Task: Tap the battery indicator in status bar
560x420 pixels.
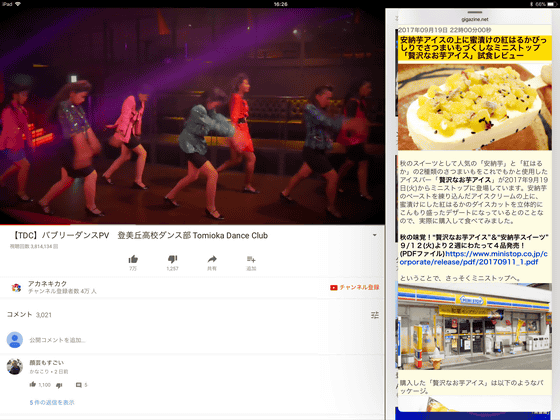Action: [551, 4]
